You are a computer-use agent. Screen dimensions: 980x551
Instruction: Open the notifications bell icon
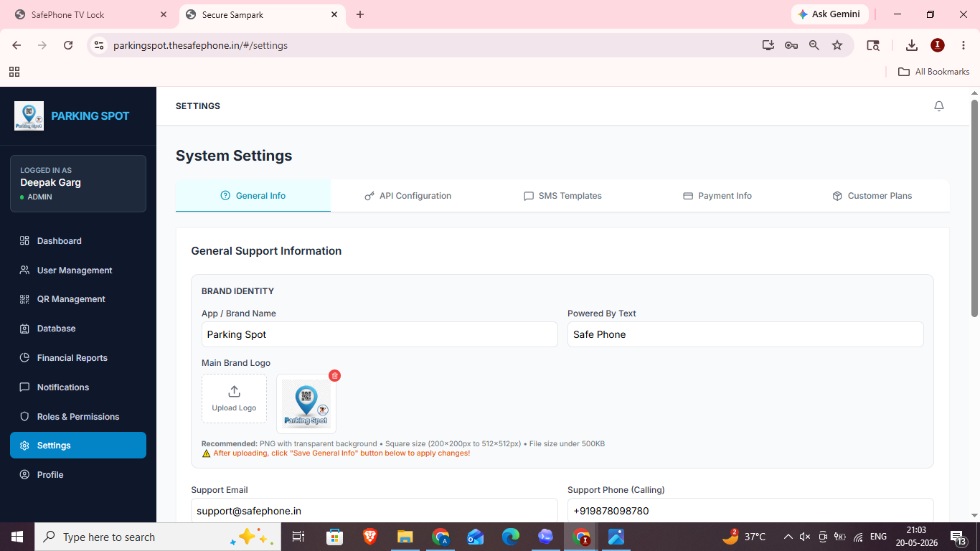[x=939, y=106]
